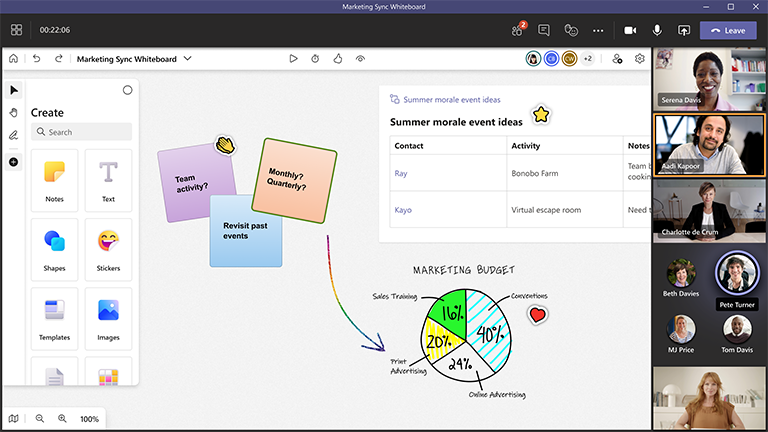The image size is (768, 432).
Task: Redo the last whiteboard action
Action: click(58, 59)
